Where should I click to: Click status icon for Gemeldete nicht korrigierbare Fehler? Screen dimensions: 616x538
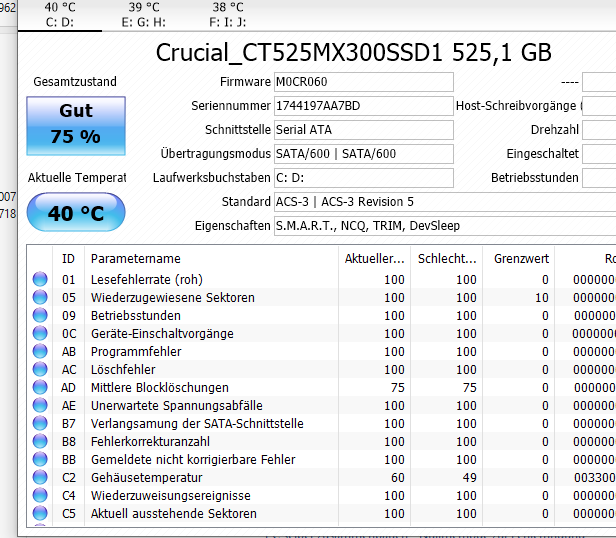click(40, 460)
